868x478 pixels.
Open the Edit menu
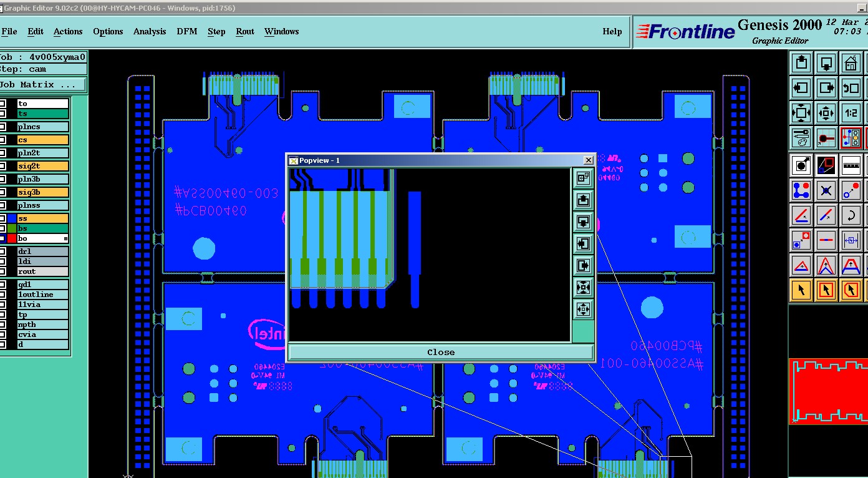pos(36,31)
